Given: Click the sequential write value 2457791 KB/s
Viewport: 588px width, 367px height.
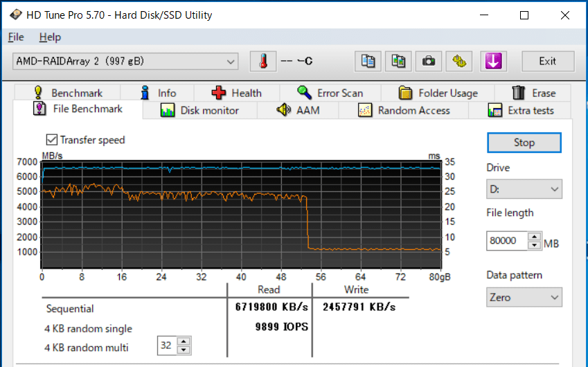Looking at the screenshot, I should [359, 307].
